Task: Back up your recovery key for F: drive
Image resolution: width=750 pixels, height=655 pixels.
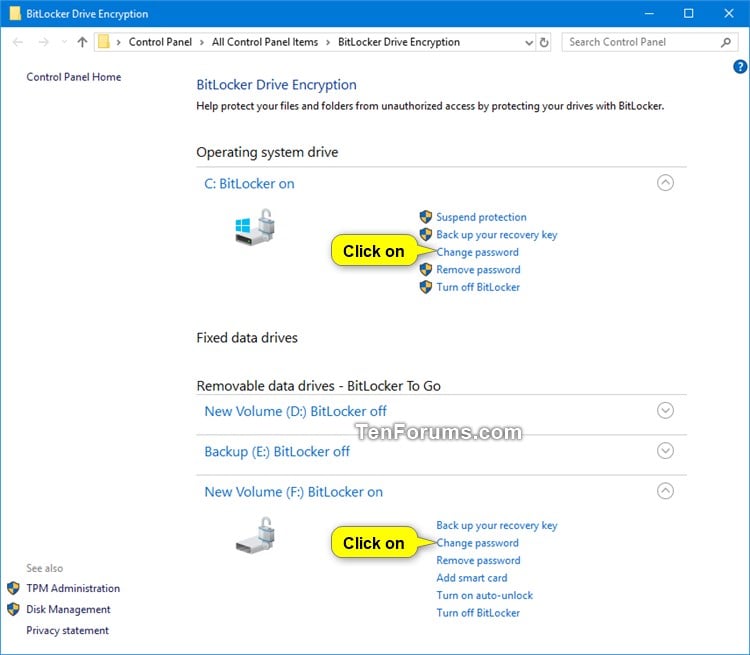Action: (x=496, y=525)
